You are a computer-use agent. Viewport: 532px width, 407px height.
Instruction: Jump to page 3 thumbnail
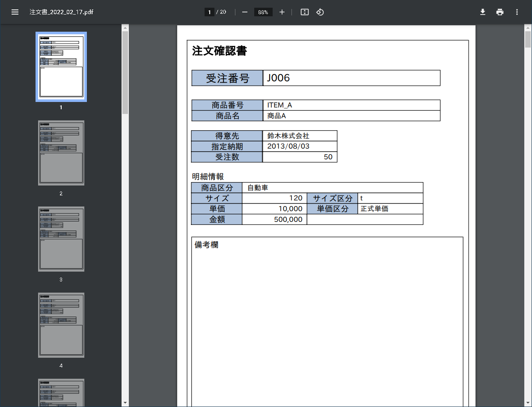[x=61, y=239]
